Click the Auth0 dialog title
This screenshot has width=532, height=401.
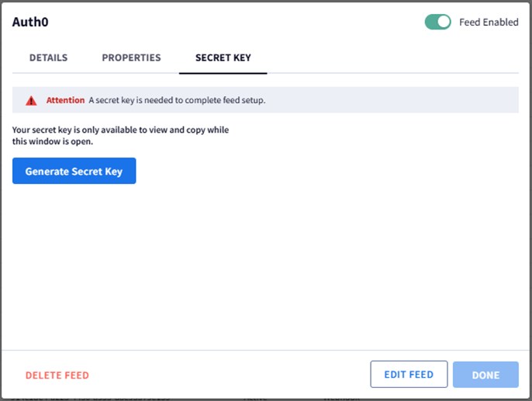click(x=30, y=22)
